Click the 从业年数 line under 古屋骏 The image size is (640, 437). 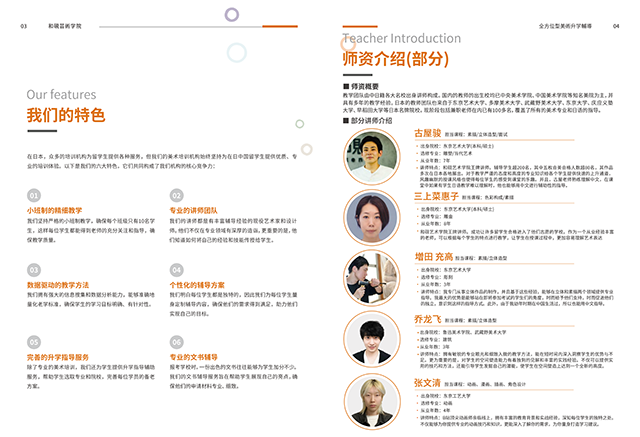(x=435, y=161)
